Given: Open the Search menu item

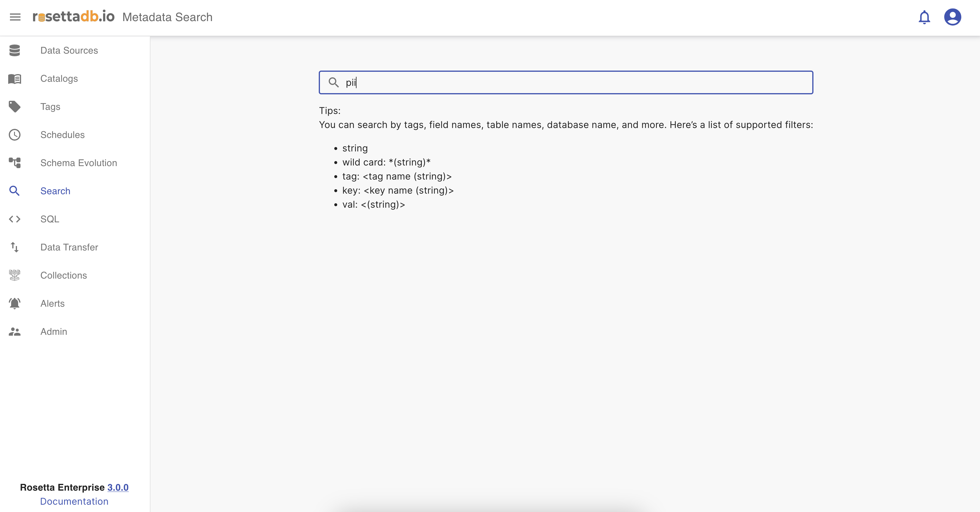Looking at the screenshot, I should [x=55, y=191].
